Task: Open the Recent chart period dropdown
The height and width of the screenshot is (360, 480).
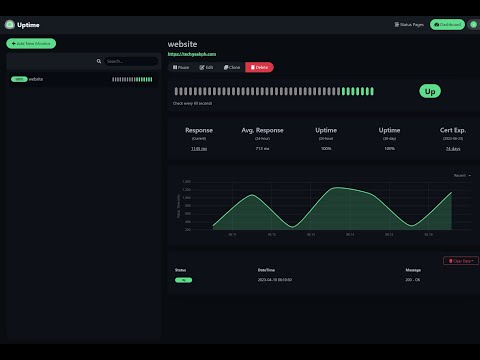Action: [x=462, y=176]
